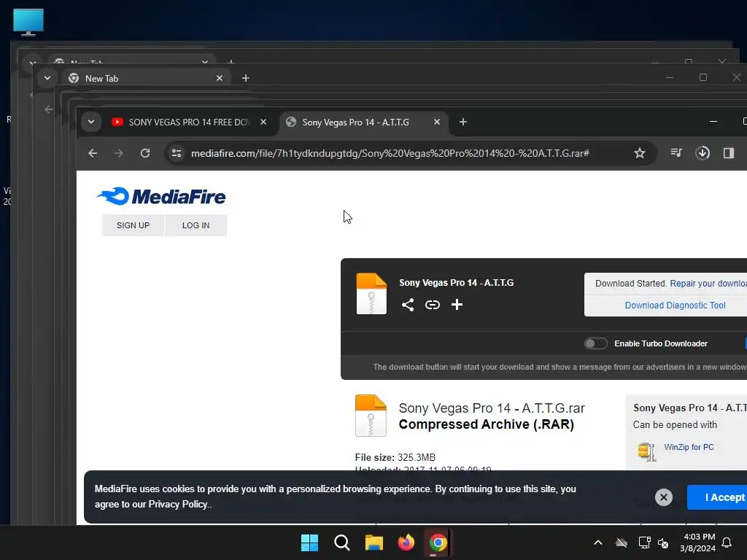Open the Windows Start menu
This screenshot has height=560, width=747.
(x=309, y=542)
